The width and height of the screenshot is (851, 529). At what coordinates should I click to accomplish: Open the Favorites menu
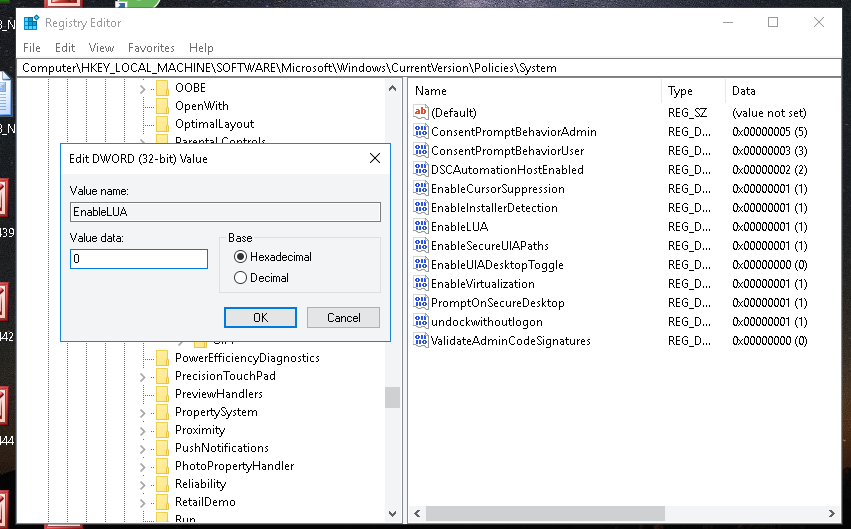[151, 48]
